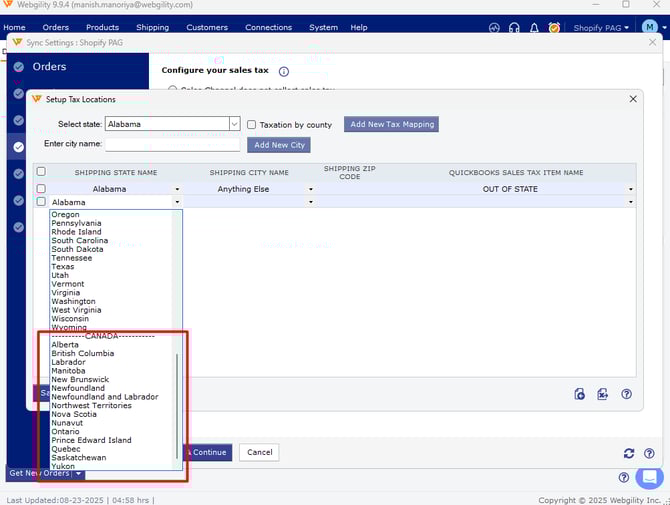Enable the Taxation by county checkbox
Image resolution: width=670 pixels, height=505 pixels.
click(x=252, y=125)
